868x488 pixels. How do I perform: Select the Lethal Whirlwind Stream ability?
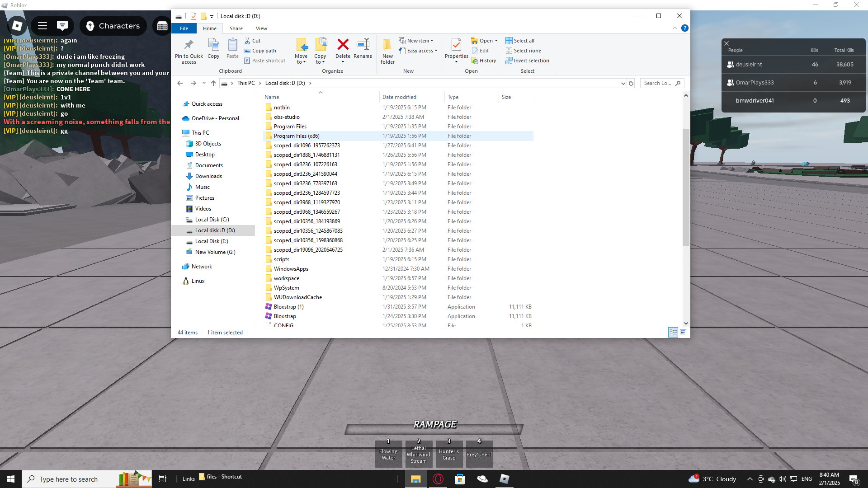coord(418,454)
